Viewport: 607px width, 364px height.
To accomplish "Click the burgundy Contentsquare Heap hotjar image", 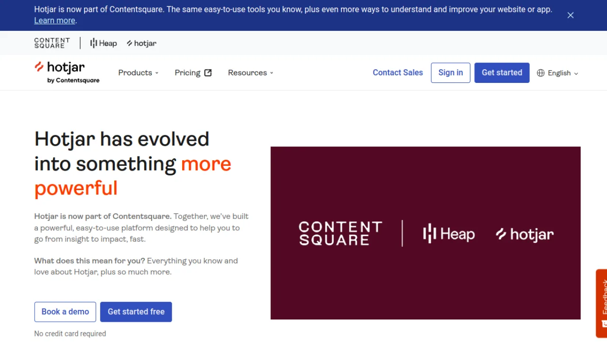I will click(425, 233).
